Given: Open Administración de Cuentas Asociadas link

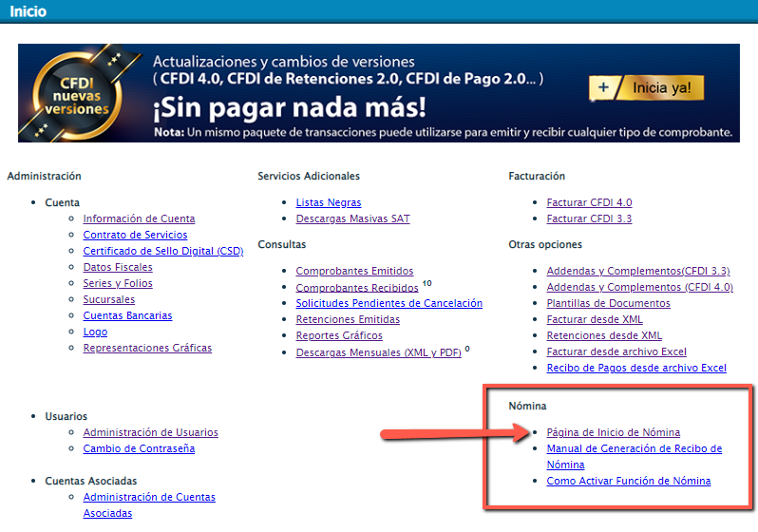Looking at the screenshot, I should pos(149,504).
